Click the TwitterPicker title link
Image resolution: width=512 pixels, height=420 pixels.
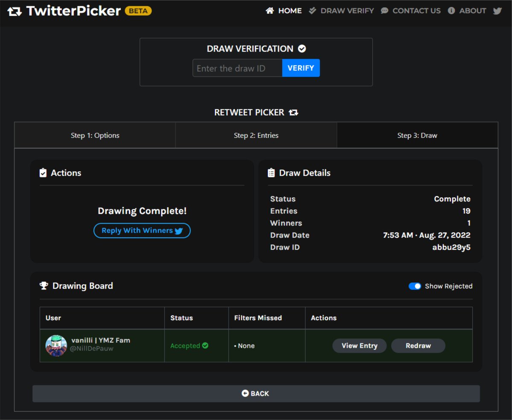point(73,11)
